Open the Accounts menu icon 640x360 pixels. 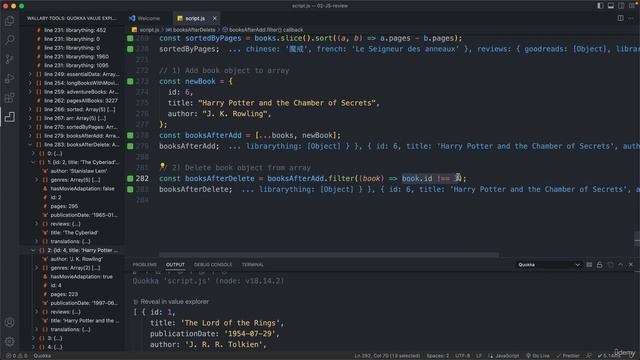(9, 322)
